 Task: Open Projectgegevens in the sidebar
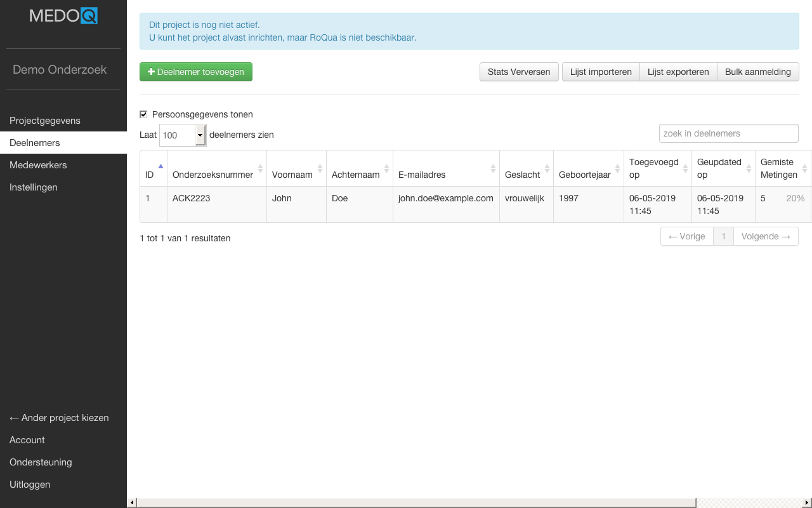click(x=45, y=121)
